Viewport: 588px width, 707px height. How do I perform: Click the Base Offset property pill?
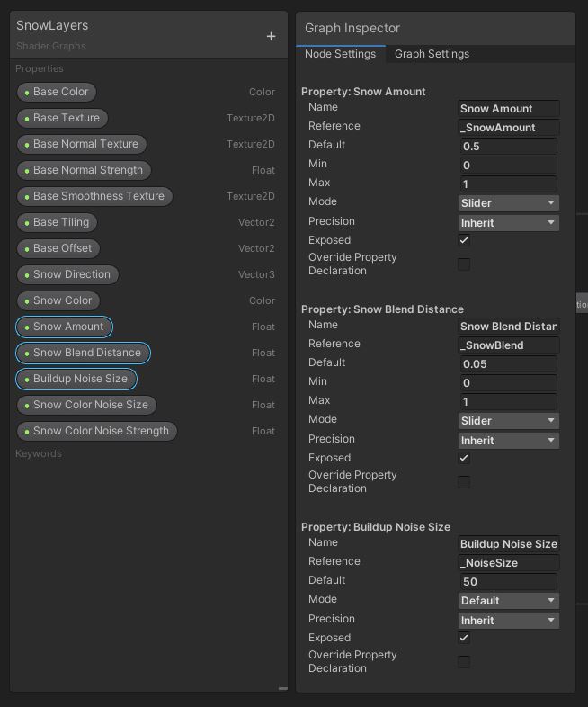tap(58, 248)
